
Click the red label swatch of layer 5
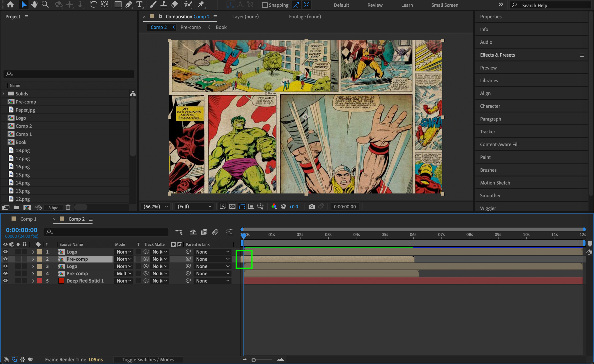coord(40,281)
